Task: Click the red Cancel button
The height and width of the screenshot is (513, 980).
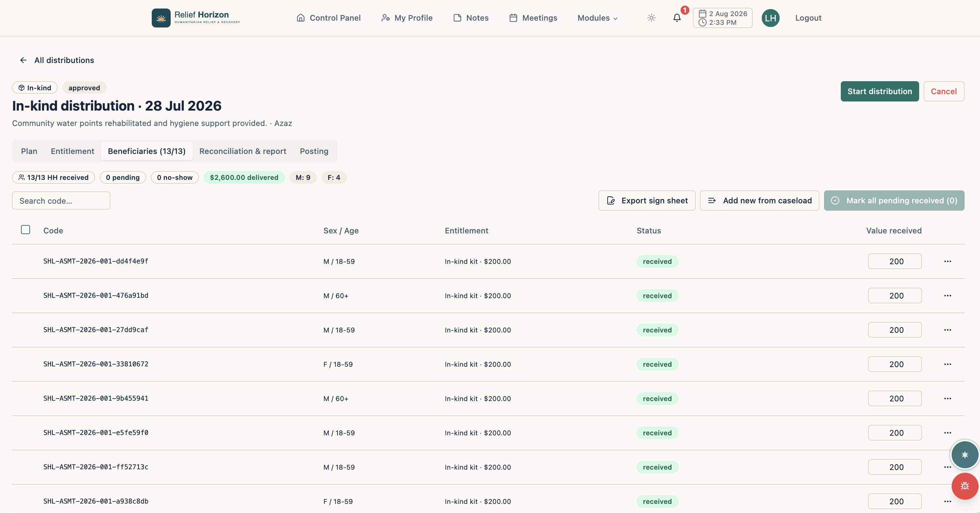Action: point(944,91)
